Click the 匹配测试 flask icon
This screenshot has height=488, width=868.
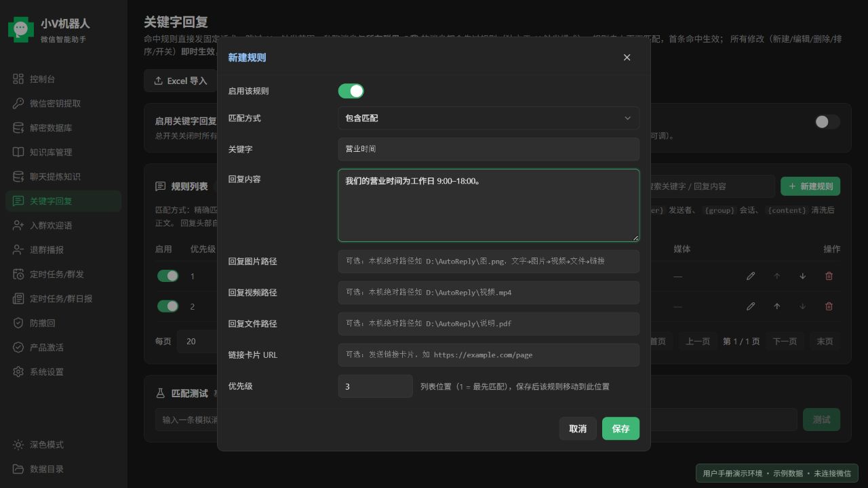pyautogui.click(x=161, y=393)
